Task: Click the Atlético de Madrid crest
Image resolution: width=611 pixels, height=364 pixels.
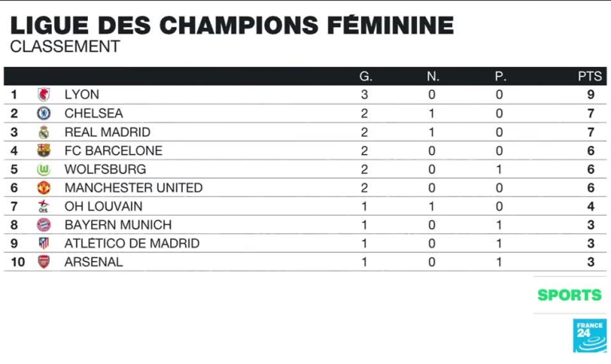Action: [x=44, y=243]
